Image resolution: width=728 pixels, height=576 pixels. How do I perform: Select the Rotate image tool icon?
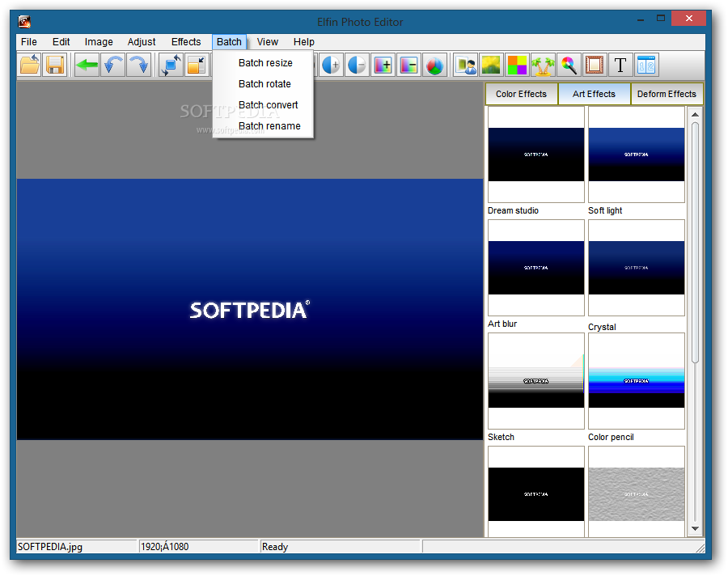[171, 65]
